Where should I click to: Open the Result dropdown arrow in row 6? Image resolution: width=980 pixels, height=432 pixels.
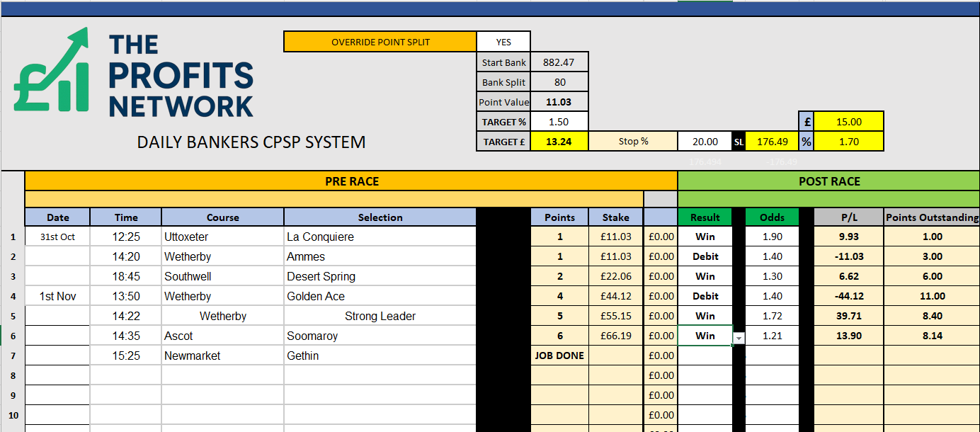[x=739, y=338]
